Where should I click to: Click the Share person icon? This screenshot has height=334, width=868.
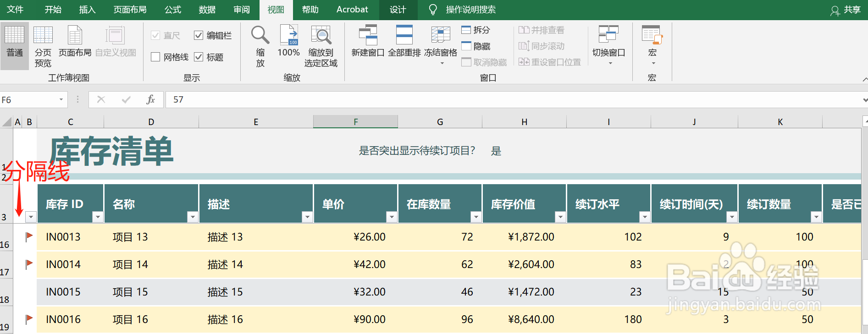click(x=835, y=11)
